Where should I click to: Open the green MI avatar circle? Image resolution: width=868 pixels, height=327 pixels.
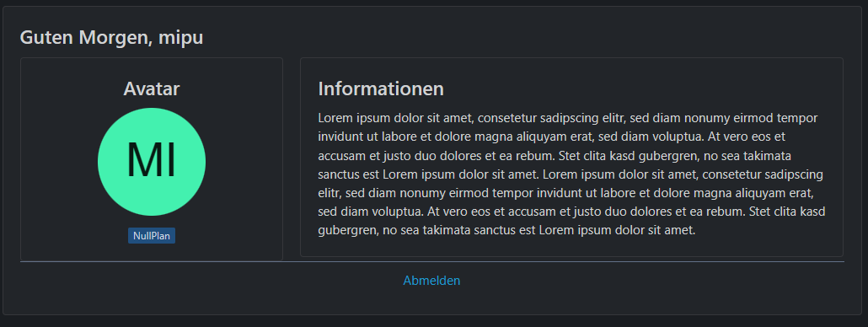152,162
